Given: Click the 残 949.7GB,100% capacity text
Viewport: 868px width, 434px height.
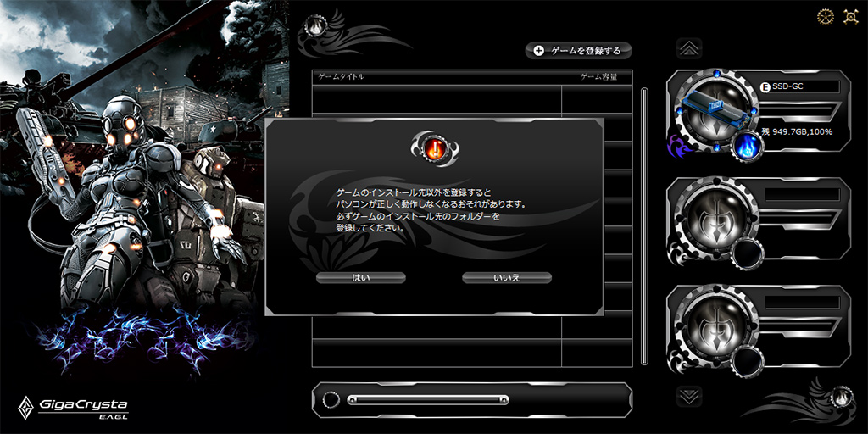Looking at the screenshot, I should tap(797, 131).
